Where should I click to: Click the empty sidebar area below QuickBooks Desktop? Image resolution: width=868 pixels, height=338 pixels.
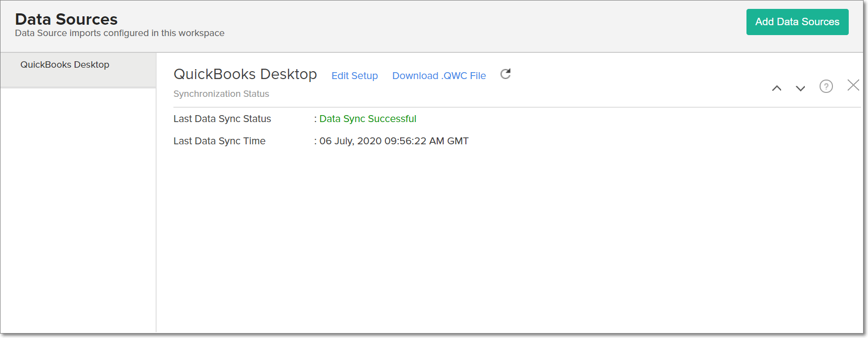click(78, 208)
